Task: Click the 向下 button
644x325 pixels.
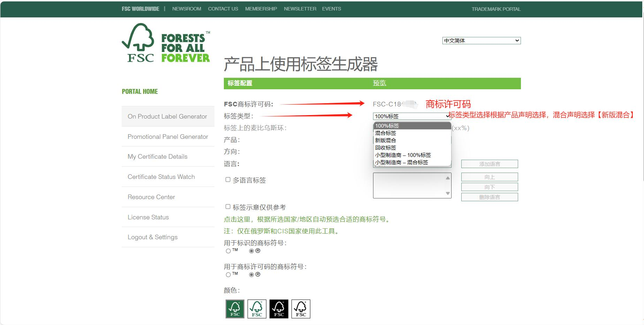Action: coord(490,187)
